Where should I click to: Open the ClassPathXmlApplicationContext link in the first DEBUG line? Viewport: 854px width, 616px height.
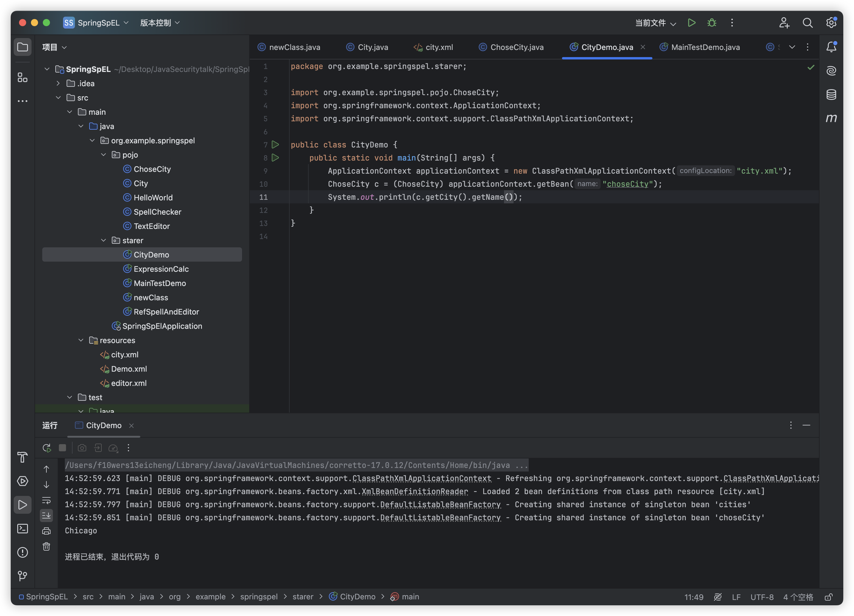(422, 478)
